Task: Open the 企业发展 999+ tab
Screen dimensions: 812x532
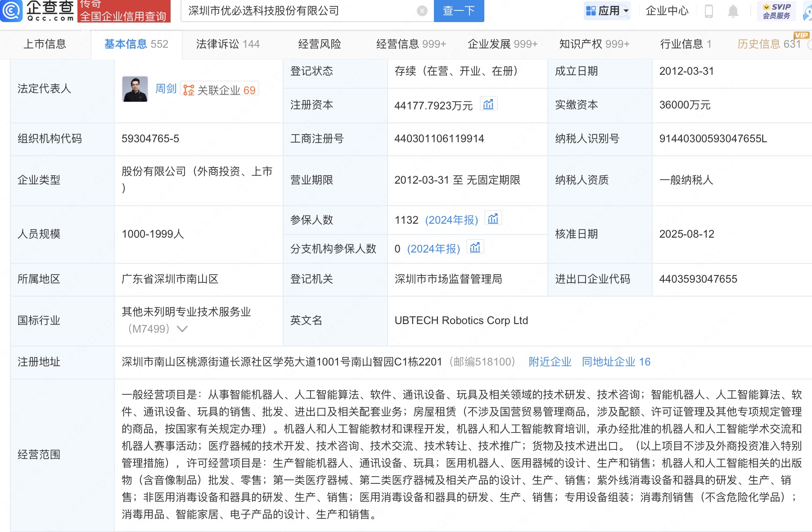Action: [x=502, y=44]
